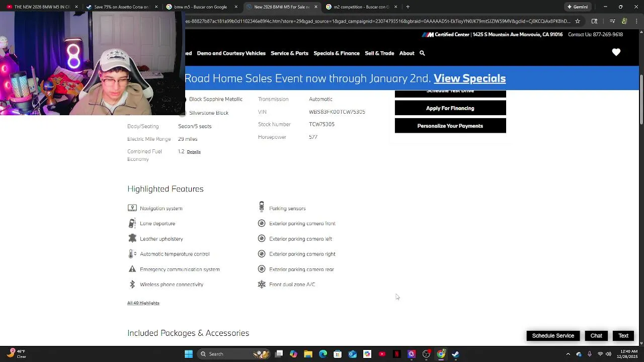The width and height of the screenshot is (644, 362).
Task: Open Windows Start menu
Action: (x=189, y=354)
